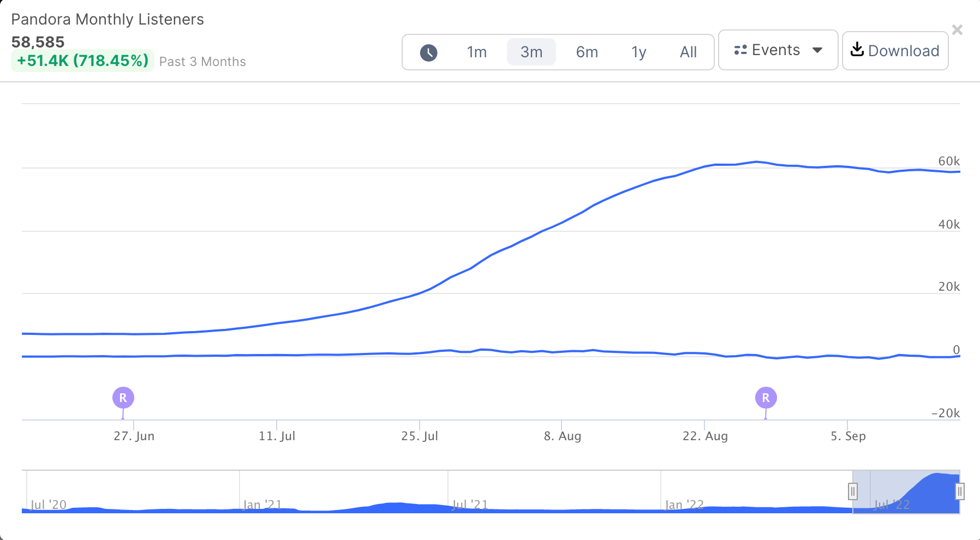Click the right navigator range handle
This screenshot has height=540, width=980.
960,491
